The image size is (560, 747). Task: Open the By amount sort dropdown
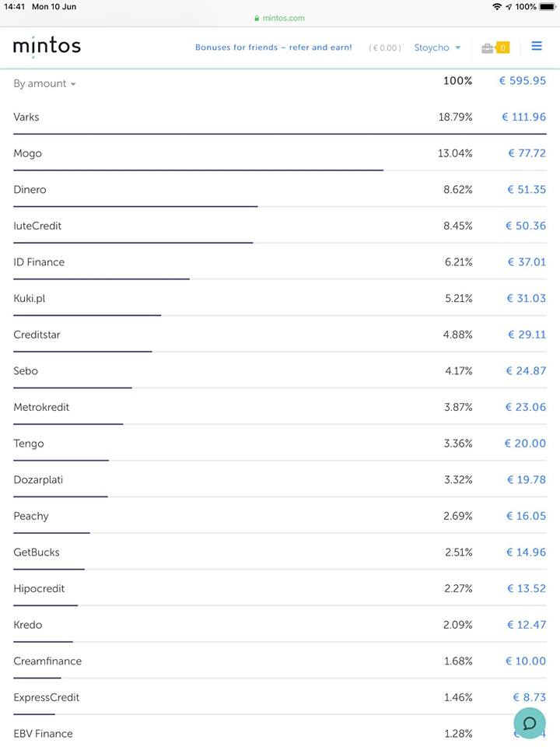(x=44, y=84)
